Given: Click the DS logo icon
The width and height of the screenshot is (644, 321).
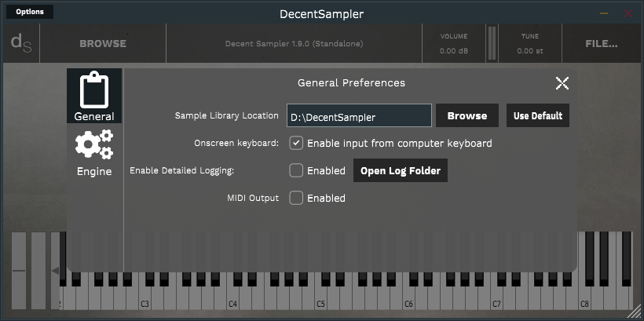Looking at the screenshot, I should point(20,44).
